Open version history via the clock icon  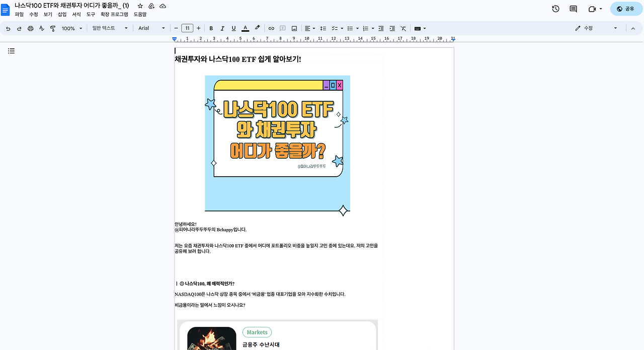pos(555,9)
